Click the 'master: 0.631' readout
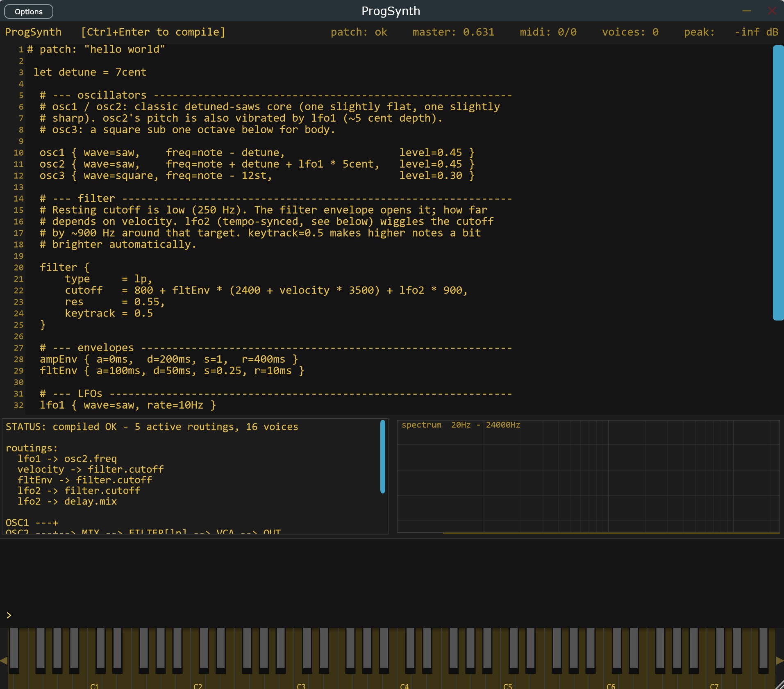Screen dimensions: 784x689 pos(453,32)
